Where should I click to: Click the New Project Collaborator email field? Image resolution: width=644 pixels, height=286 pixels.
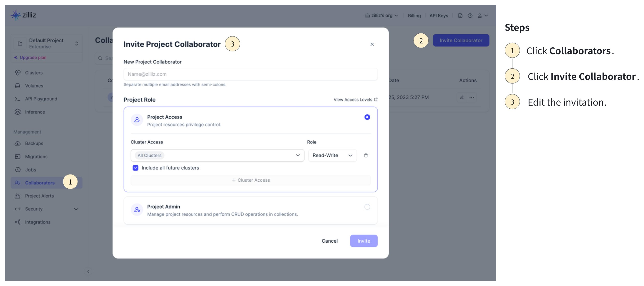[x=250, y=74]
